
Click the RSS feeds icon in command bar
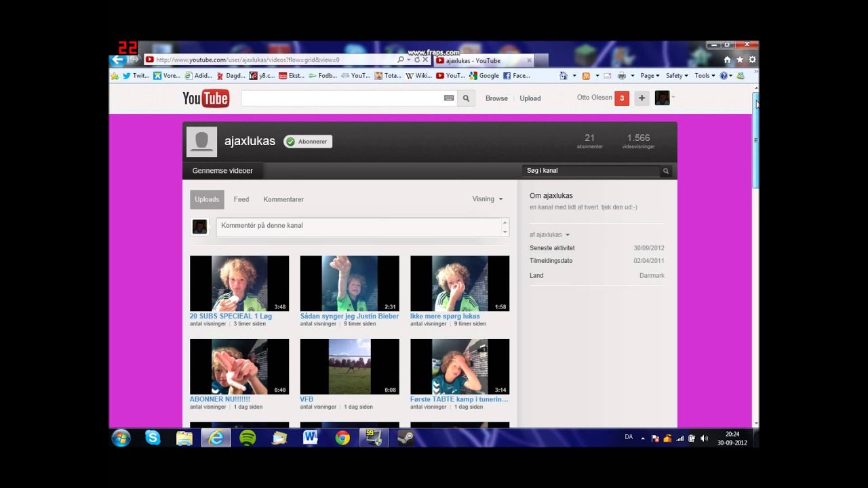[586, 76]
